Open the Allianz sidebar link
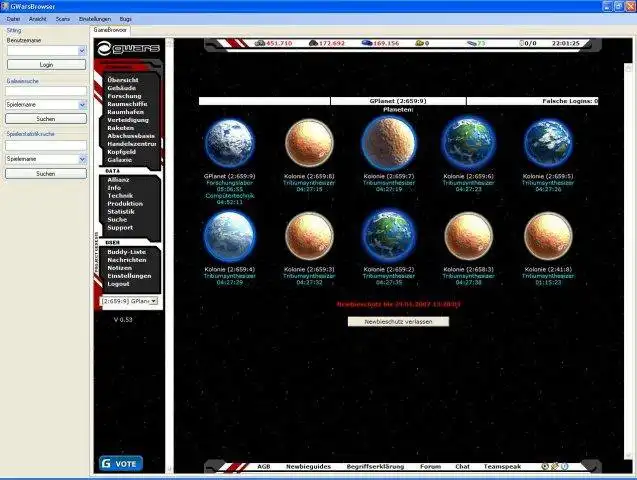Image resolution: width=637 pixels, height=480 pixels. (x=118, y=179)
